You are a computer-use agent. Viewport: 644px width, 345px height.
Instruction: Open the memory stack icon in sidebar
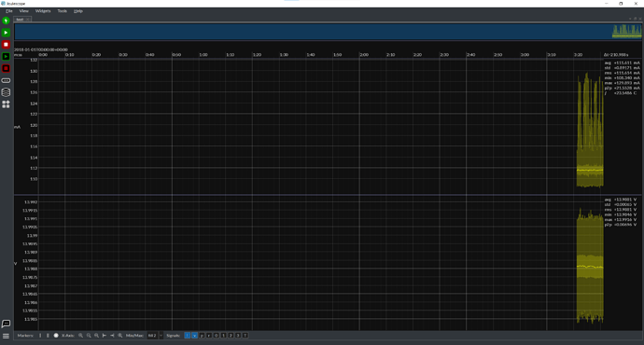(6, 92)
